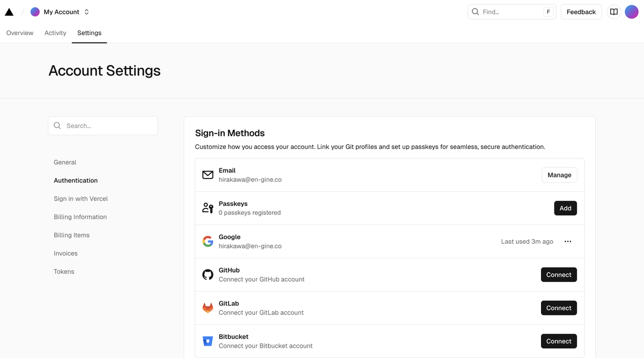This screenshot has height=358, width=644.
Task: Click the Feedback button
Action: pyautogui.click(x=581, y=12)
